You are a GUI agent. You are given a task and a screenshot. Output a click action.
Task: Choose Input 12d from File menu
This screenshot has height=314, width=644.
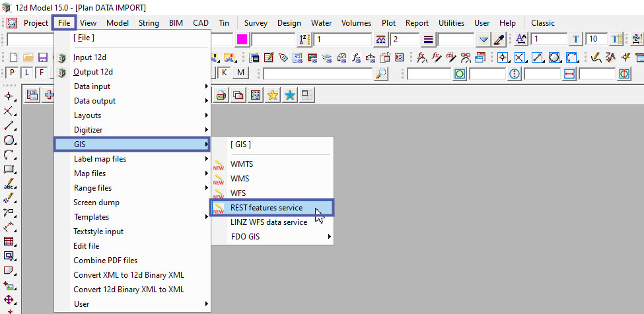(132, 57)
